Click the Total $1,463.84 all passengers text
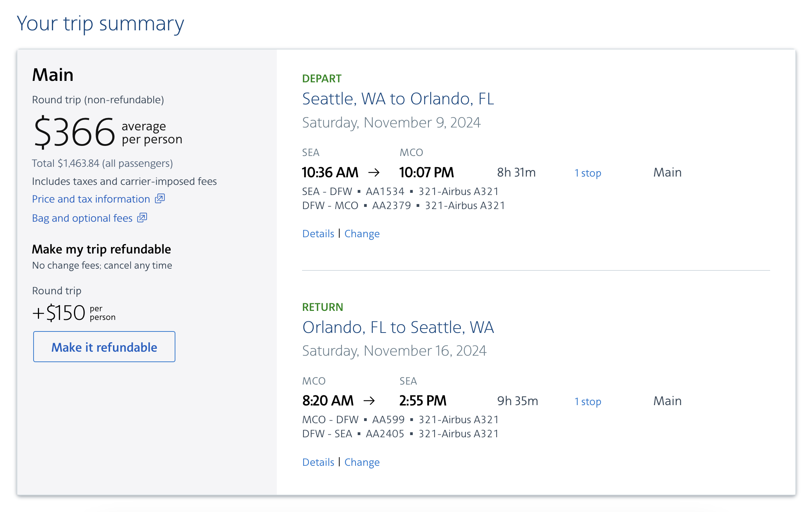 point(102,163)
